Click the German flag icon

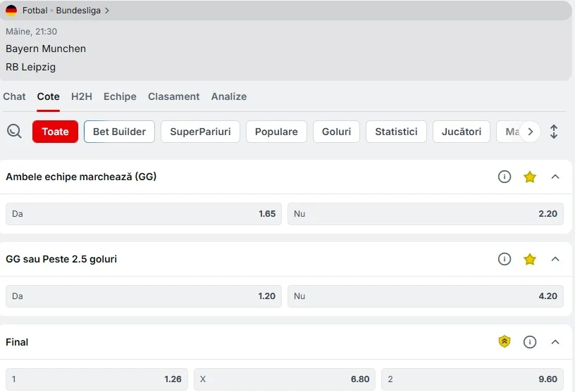click(11, 11)
